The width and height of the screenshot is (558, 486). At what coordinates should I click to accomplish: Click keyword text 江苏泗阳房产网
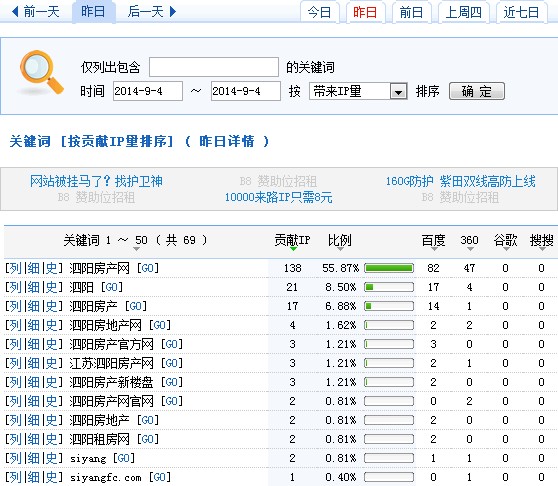coord(111,363)
